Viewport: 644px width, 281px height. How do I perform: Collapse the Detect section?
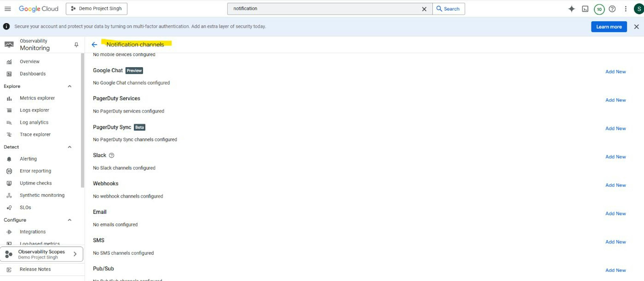(69, 147)
